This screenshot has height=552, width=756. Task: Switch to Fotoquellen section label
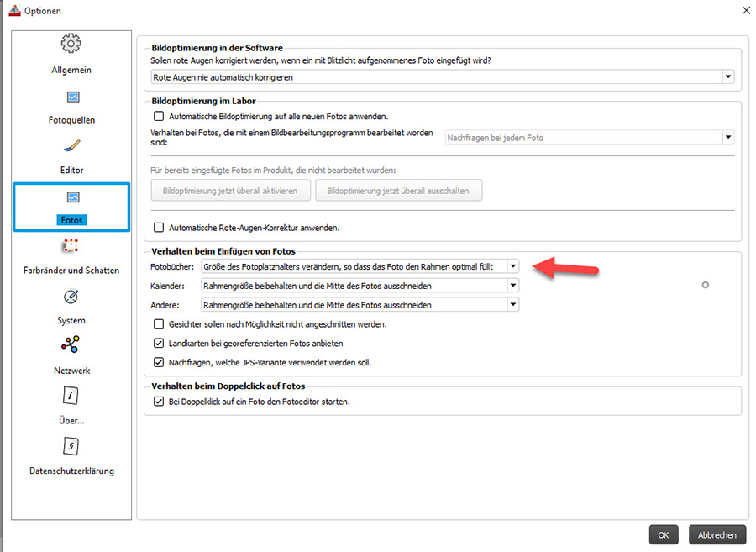click(x=72, y=120)
